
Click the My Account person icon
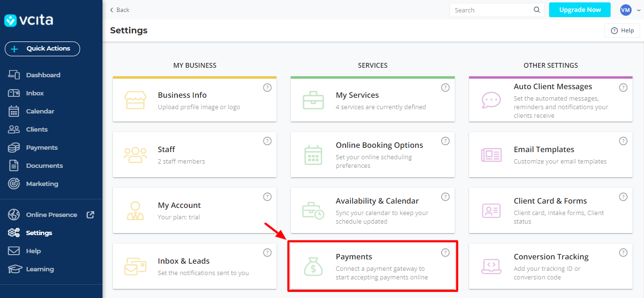tap(135, 211)
